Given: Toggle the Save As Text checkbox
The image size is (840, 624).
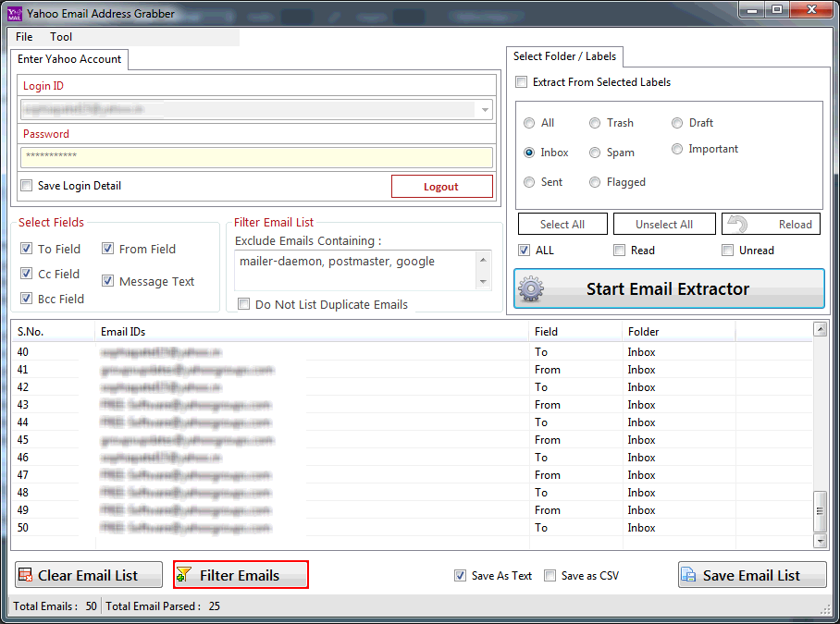Looking at the screenshot, I should (460, 575).
